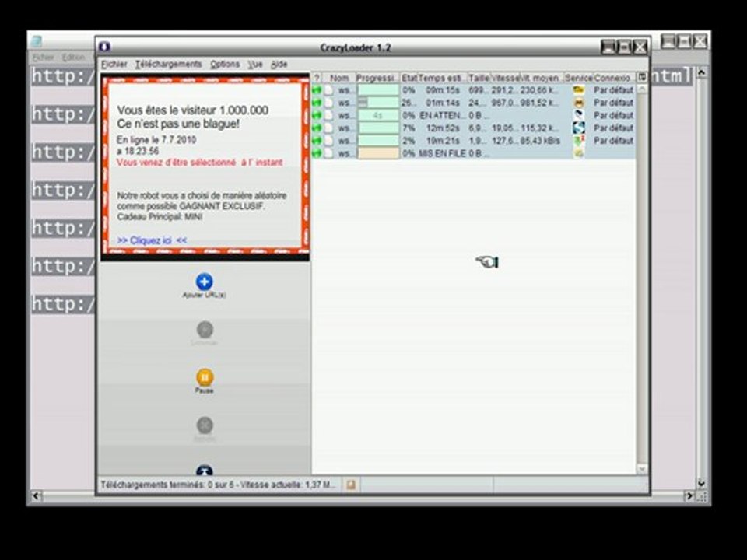The height and width of the screenshot is (560, 747).
Task: Click the green status icon of the MIS EN FILE row
Action: pos(317,153)
